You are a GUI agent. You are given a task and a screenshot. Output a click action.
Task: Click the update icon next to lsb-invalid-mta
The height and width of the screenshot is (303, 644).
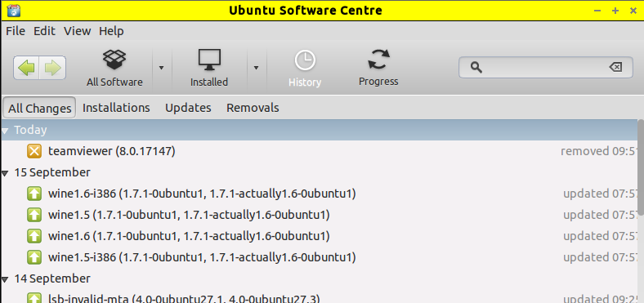pos(34,297)
